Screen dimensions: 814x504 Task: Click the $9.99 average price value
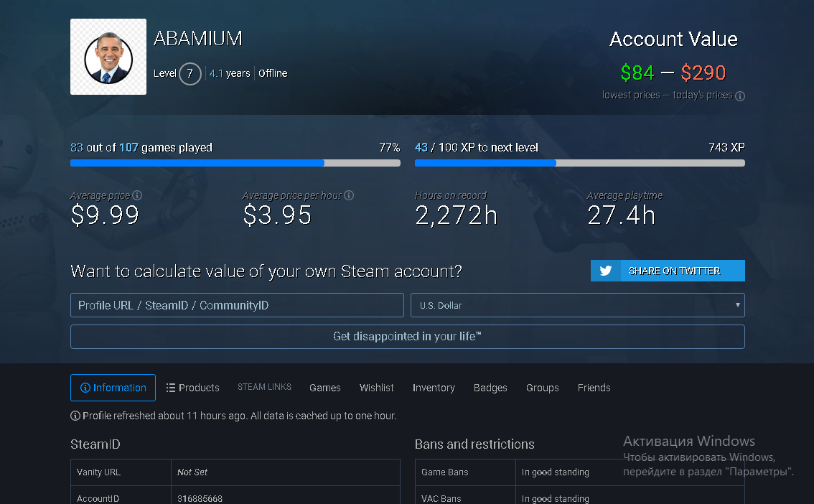point(105,215)
